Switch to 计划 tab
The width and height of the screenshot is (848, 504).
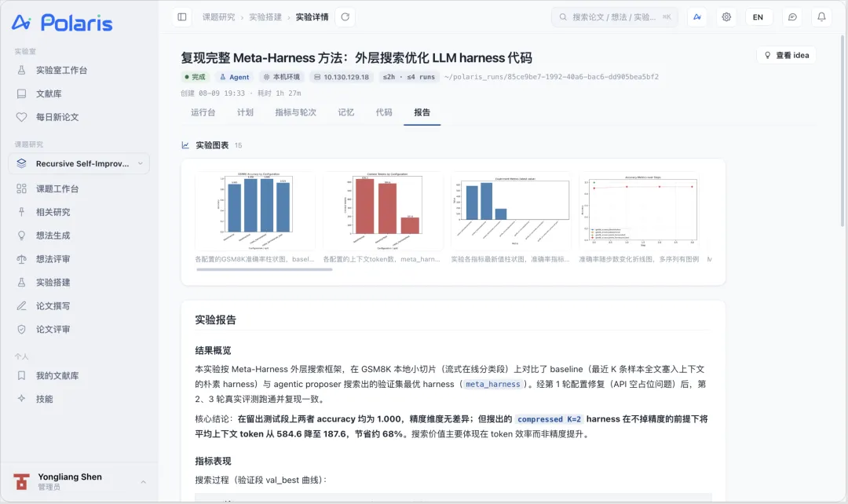click(245, 112)
